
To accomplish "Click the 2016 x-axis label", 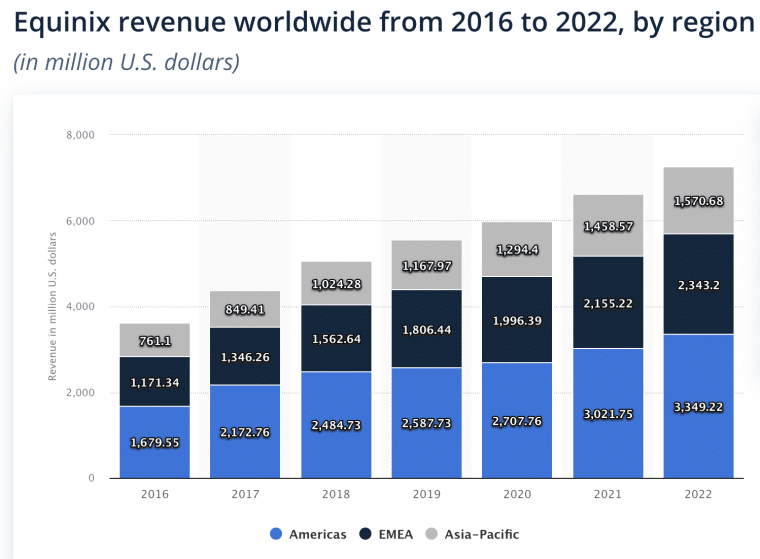I will pos(155,494).
